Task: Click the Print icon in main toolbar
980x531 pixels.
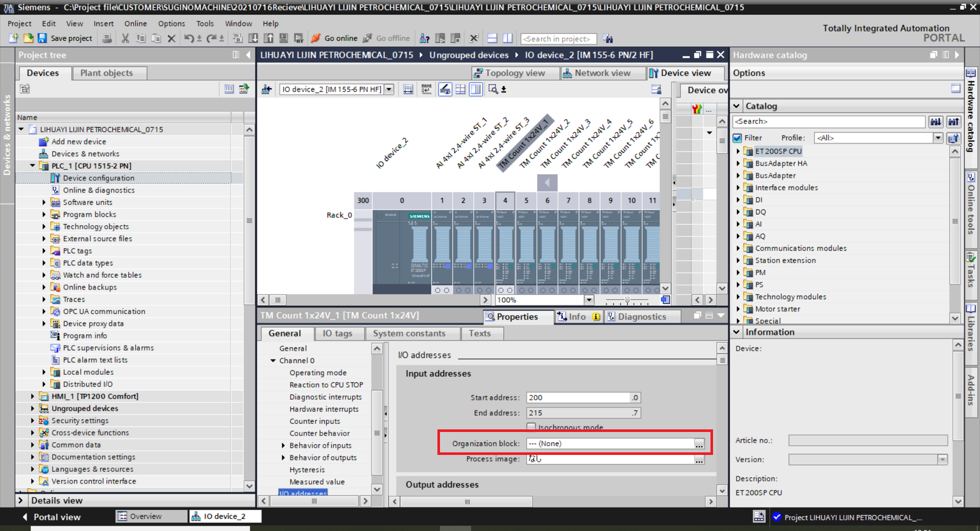Action: coord(107,38)
